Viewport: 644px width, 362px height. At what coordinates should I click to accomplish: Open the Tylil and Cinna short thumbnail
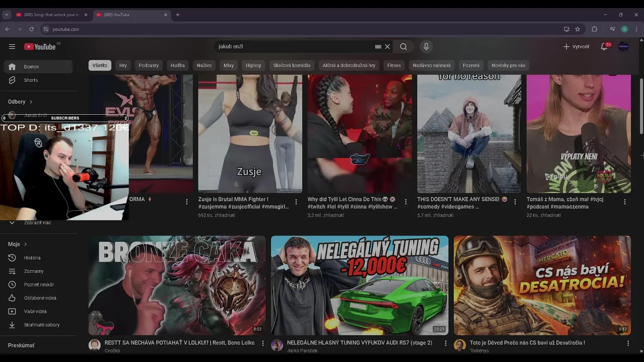click(x=360, y=134)
